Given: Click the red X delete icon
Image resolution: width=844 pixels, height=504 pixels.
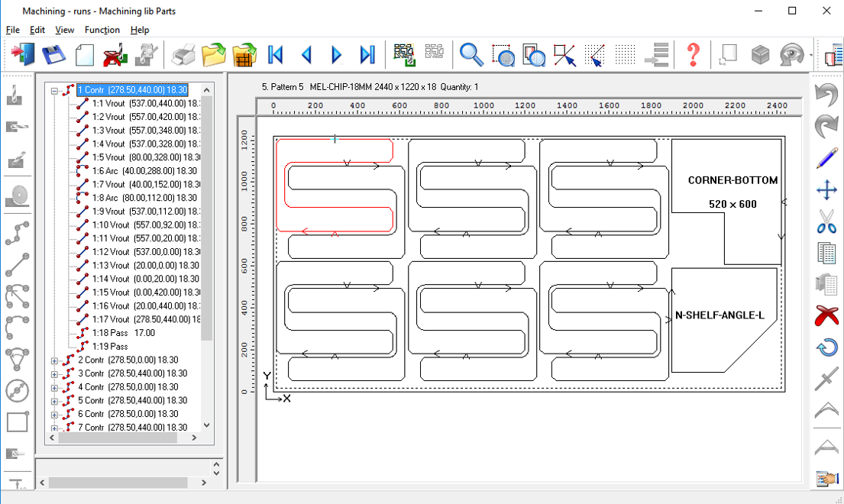Looking at the screenshot, I should (x=826, y=315).
